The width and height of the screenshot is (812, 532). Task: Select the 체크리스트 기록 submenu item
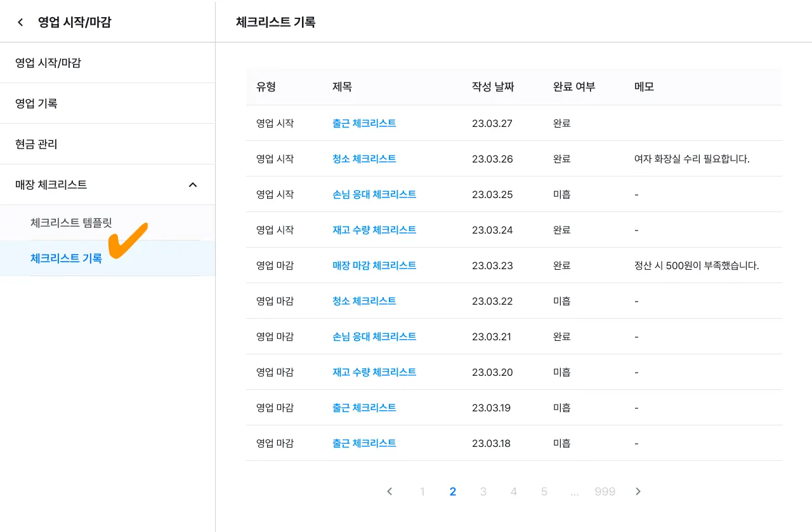66,258
